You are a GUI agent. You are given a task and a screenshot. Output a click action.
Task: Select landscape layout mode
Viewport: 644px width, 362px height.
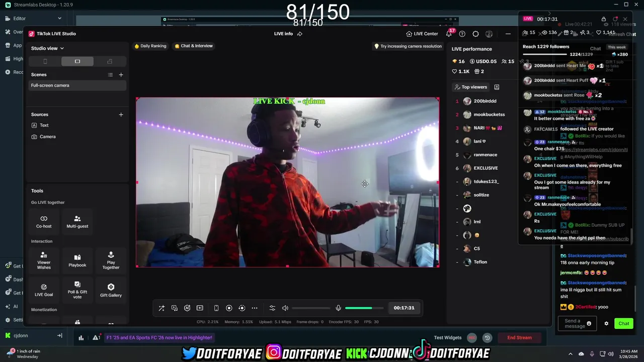[77, 61]
